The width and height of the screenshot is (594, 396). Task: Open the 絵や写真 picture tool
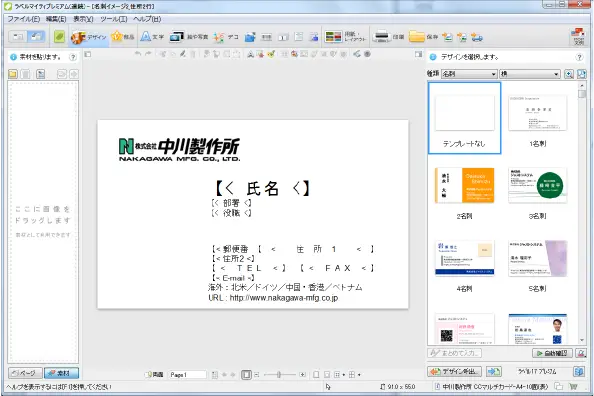pos(189,37)
